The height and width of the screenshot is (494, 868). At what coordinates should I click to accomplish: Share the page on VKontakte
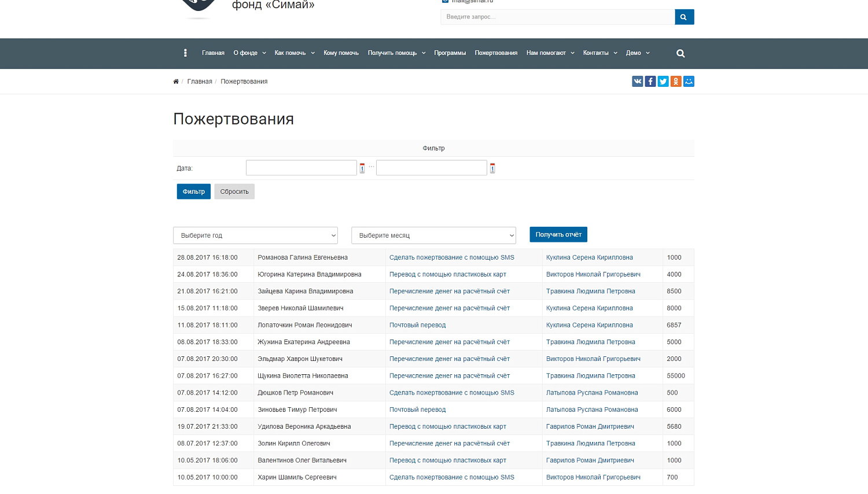(637, 82)
